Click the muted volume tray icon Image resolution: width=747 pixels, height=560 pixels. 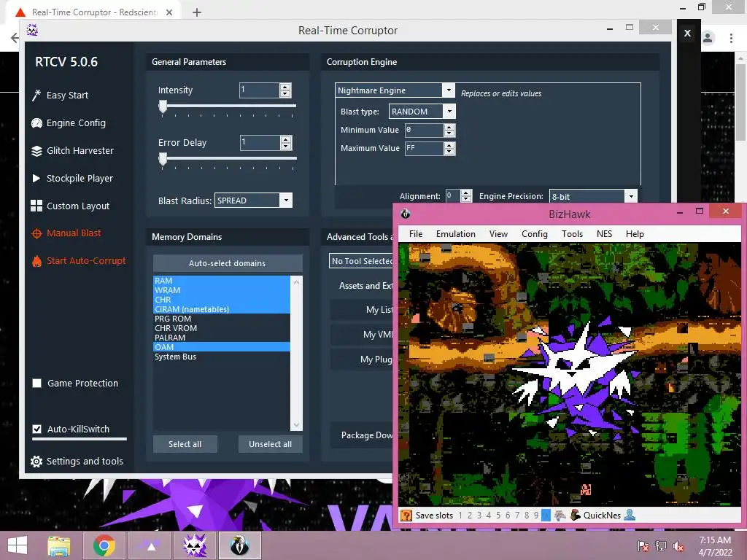pyautogui.click(x=678, y=546)
